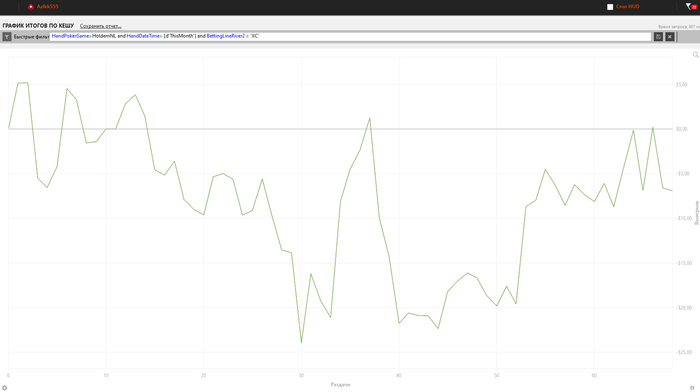Click the -$25,00 axis value

coord(683,352)
